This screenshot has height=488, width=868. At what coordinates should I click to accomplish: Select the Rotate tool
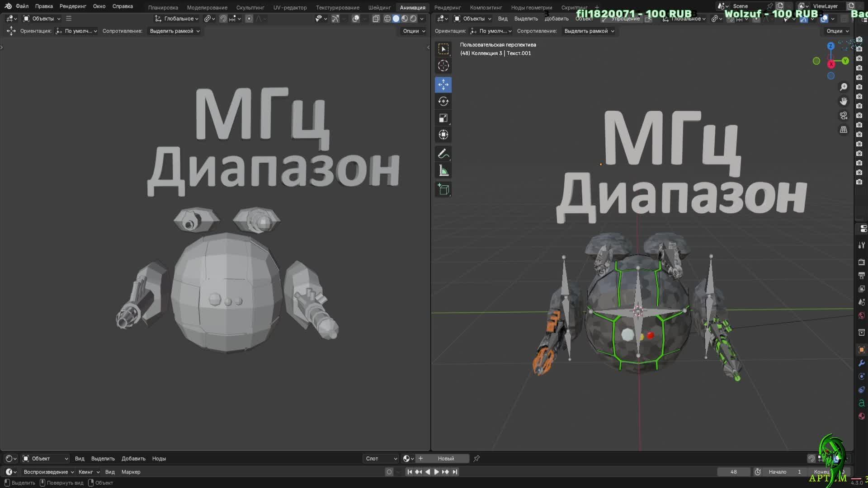(x=443, y=101)
